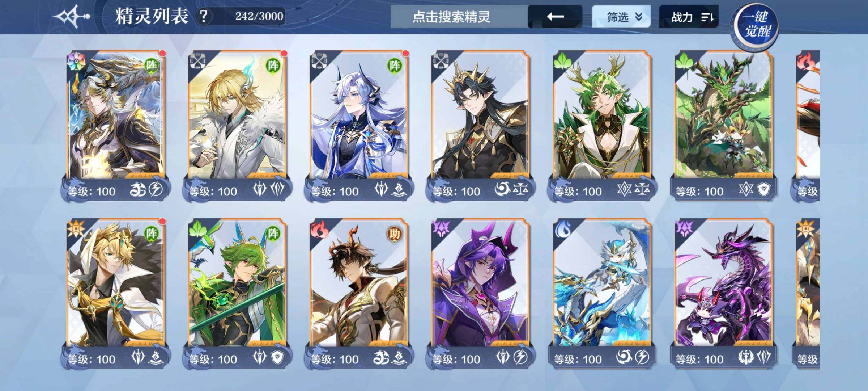Click the green 阵 badge on blue-haired card
The width and height of the screenshot is (868, 391).
tap(394, 66)
